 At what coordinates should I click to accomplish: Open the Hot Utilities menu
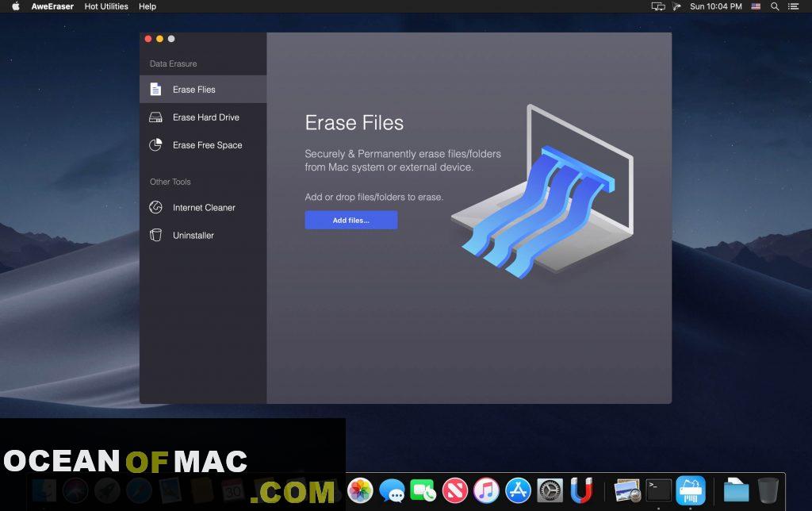[106, 6]
